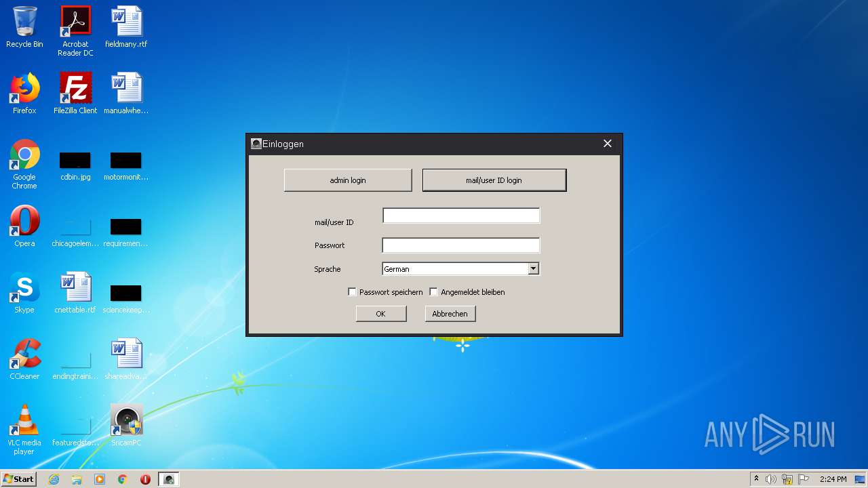
Task: Select the sciencekeep... file icon
Action: point(126,300)
